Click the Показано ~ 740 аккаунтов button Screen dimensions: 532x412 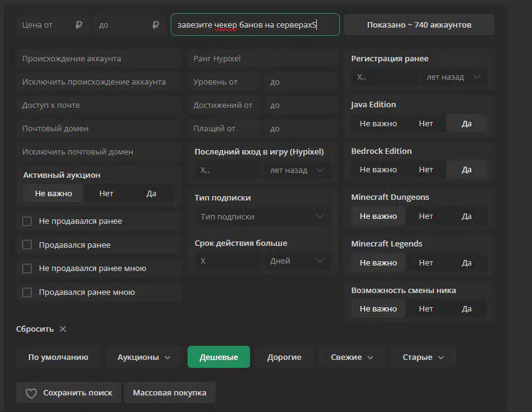[419, 25]
